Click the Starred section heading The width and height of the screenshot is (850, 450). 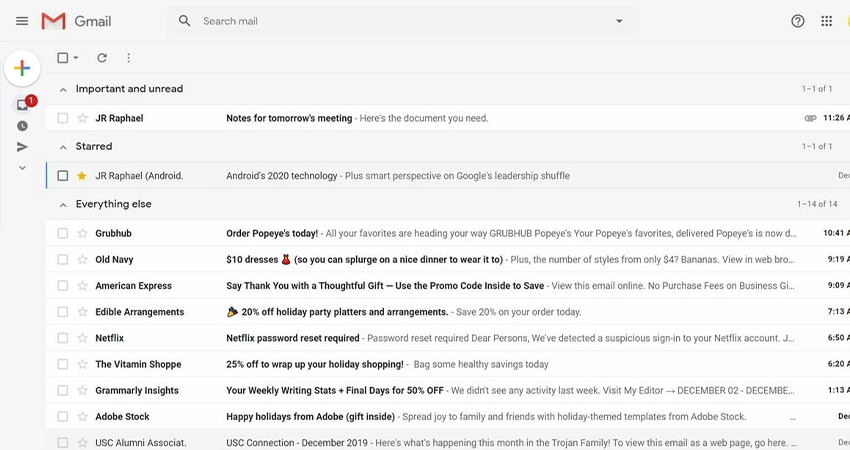tap(94, 146)
